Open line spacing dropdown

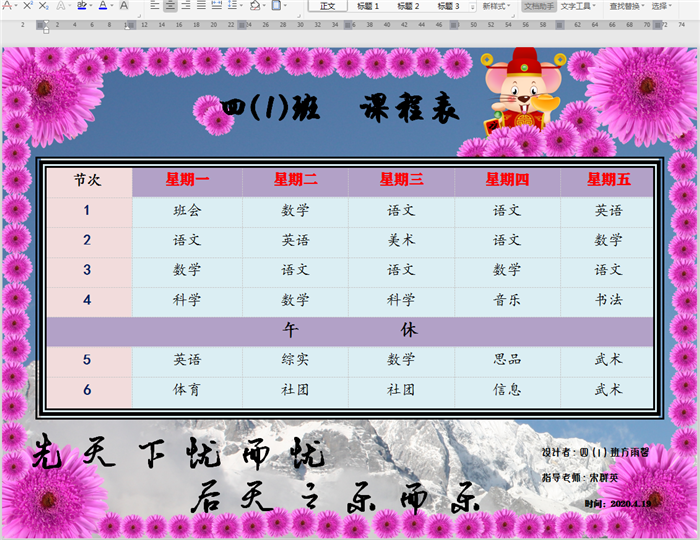pyautogui.click(x=236, y=6)
